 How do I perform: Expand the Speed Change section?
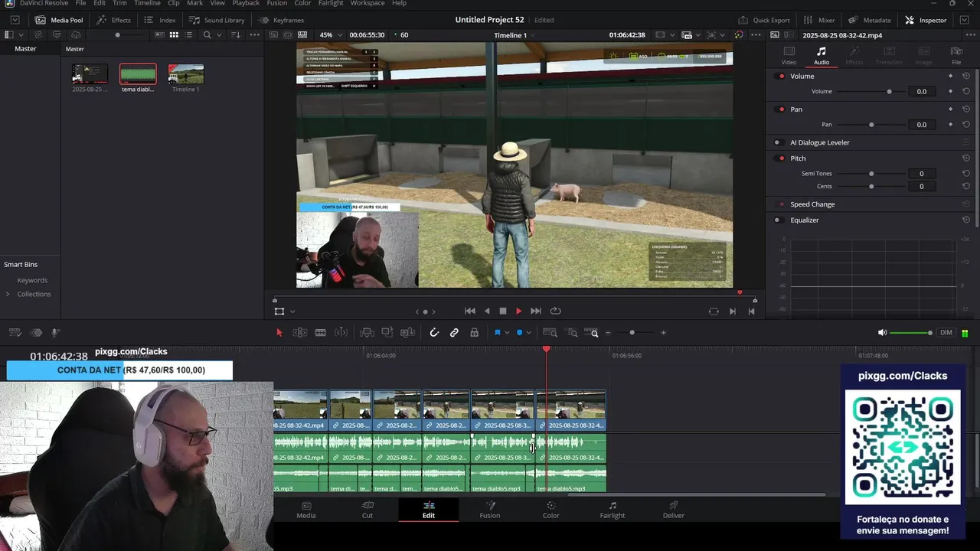click(x=812, y=204)
